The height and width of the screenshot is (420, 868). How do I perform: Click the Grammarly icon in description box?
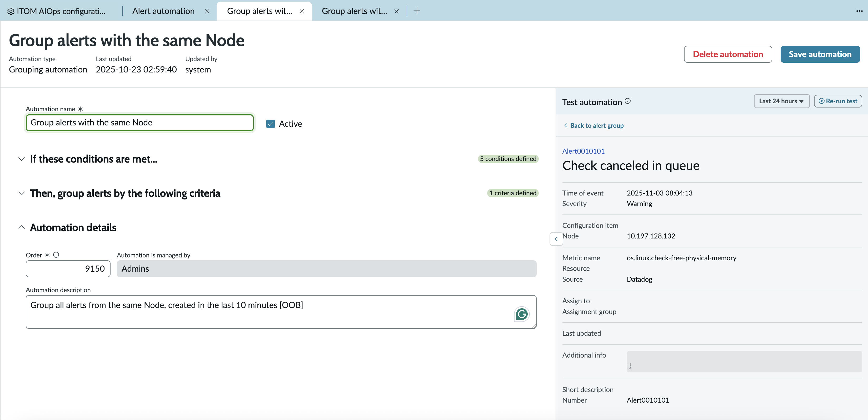pyautogui.click(x=521, y=314)
